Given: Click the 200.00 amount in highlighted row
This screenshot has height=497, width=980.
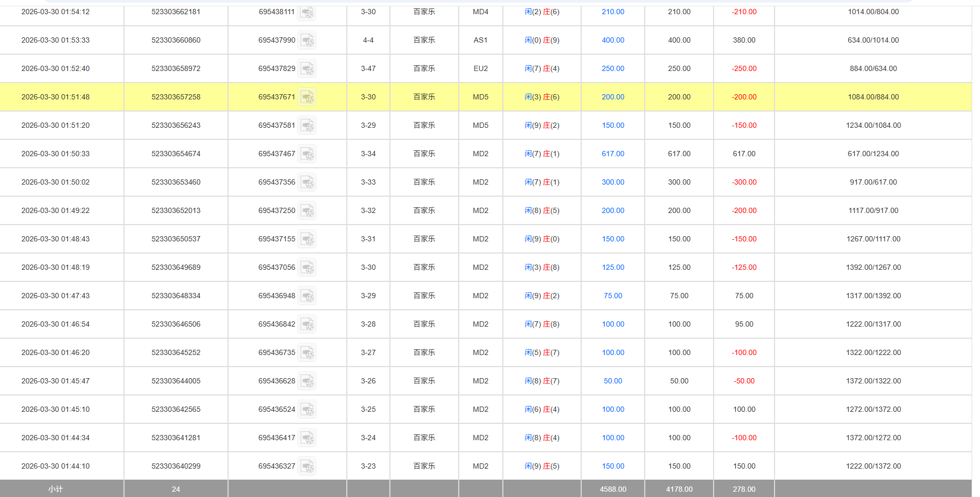Looking at the screenshot, I should 612,97.
